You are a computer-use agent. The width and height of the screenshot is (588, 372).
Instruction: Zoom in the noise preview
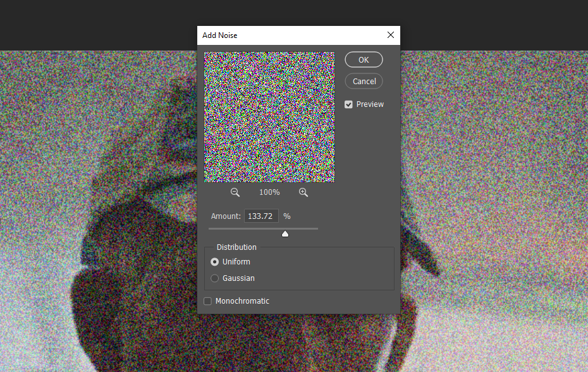(303, 192)
